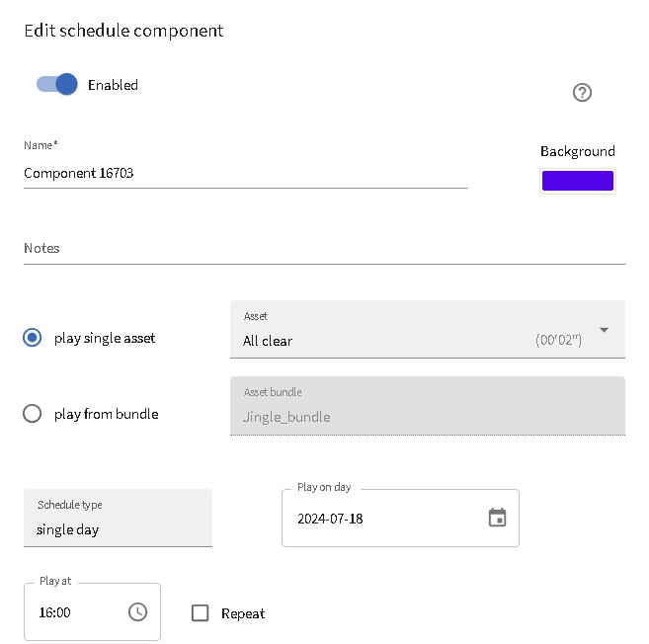Open the Asset bundle dropdown
The height and width of the screenshot is (644, 649).
pyautogui.click(x=427, y=407)
